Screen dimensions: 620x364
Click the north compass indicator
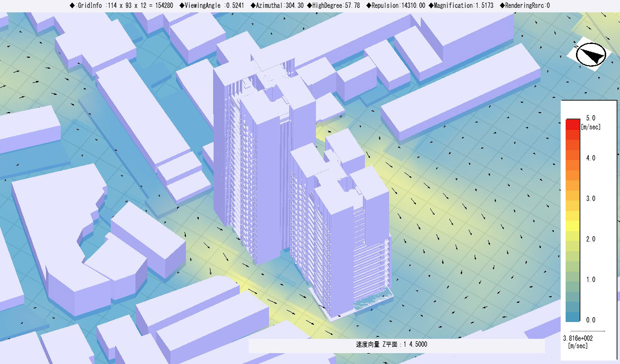[x=591, y=54]
